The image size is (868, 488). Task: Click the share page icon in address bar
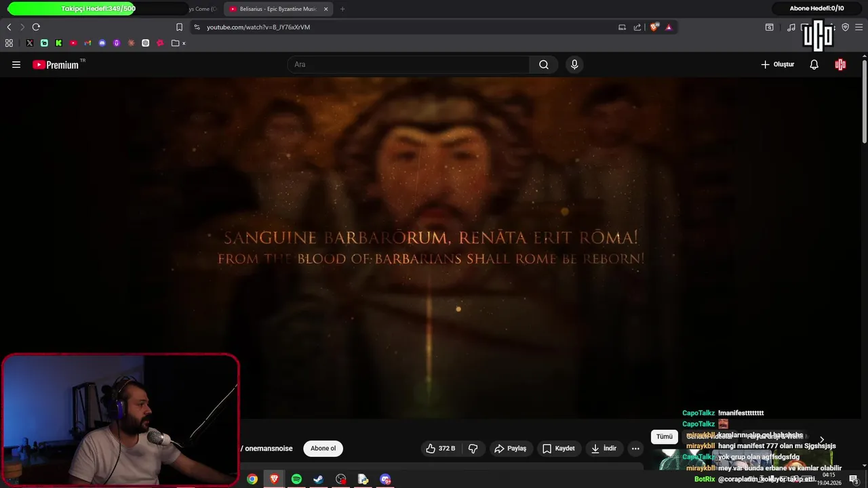point(637,27)
